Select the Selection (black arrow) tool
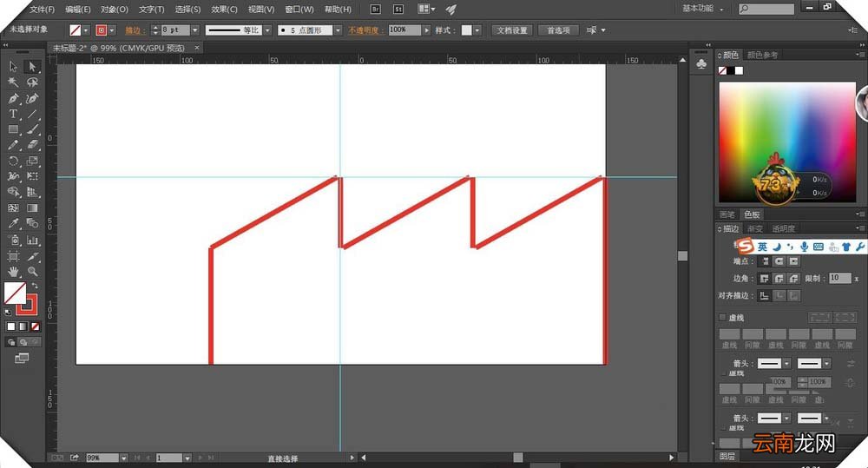Screen dimensions: 868x468 13,67
